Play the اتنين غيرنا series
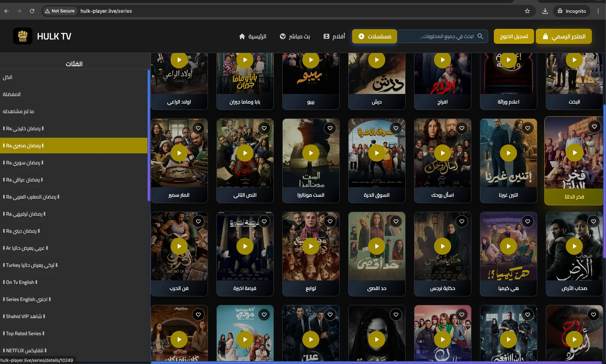This screenshot has height=364, width=606. pyautogui.click(x=508, y=153)
